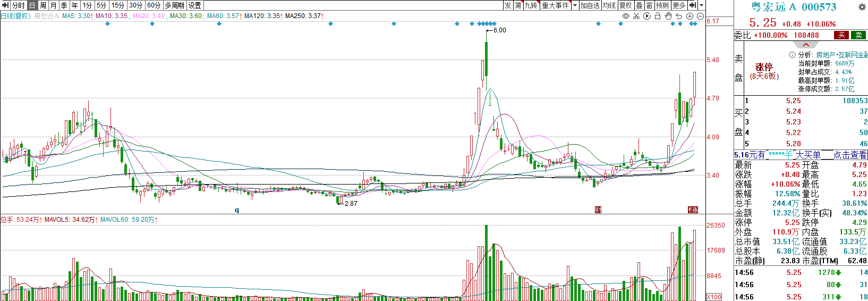Image resolution: width=868 pixels, height=301 pixels.
Task: Select the 季 quarterly period tab
Action: coord(64,5)
